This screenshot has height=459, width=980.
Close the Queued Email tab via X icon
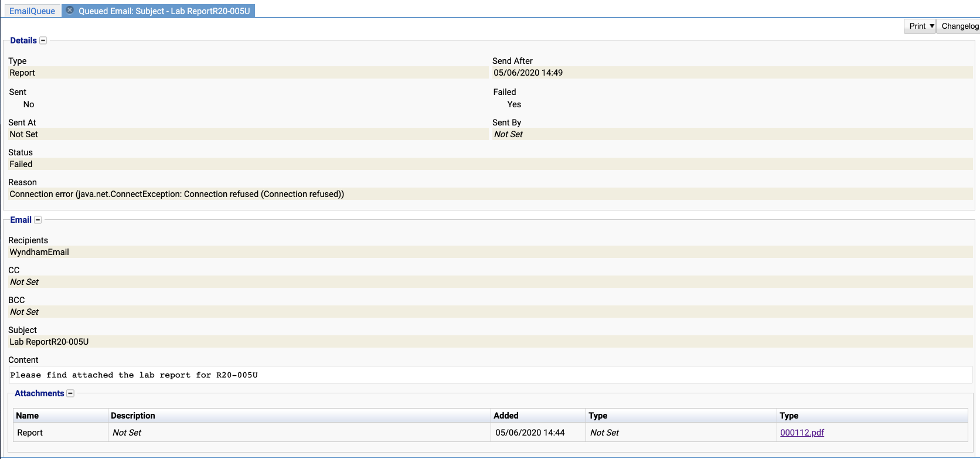[70, 11]
